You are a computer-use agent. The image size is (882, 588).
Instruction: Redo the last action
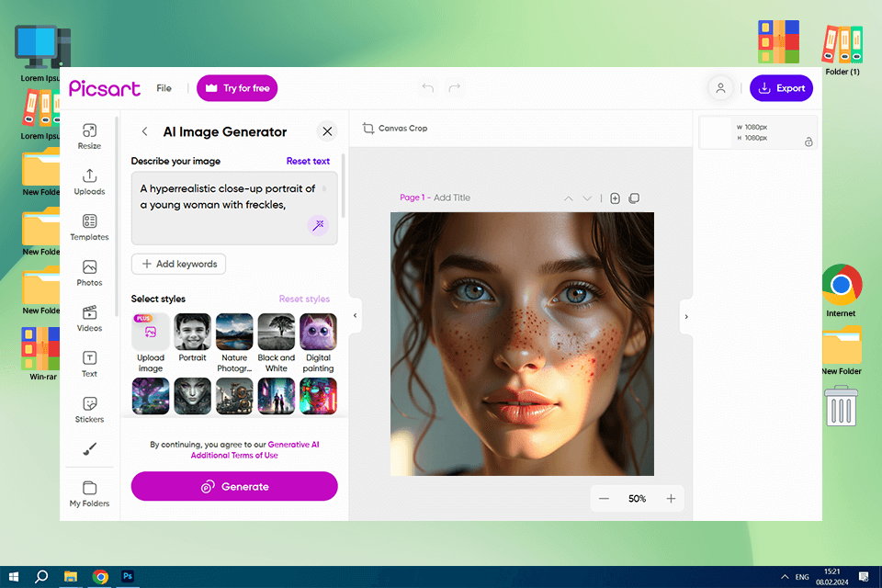455,88
